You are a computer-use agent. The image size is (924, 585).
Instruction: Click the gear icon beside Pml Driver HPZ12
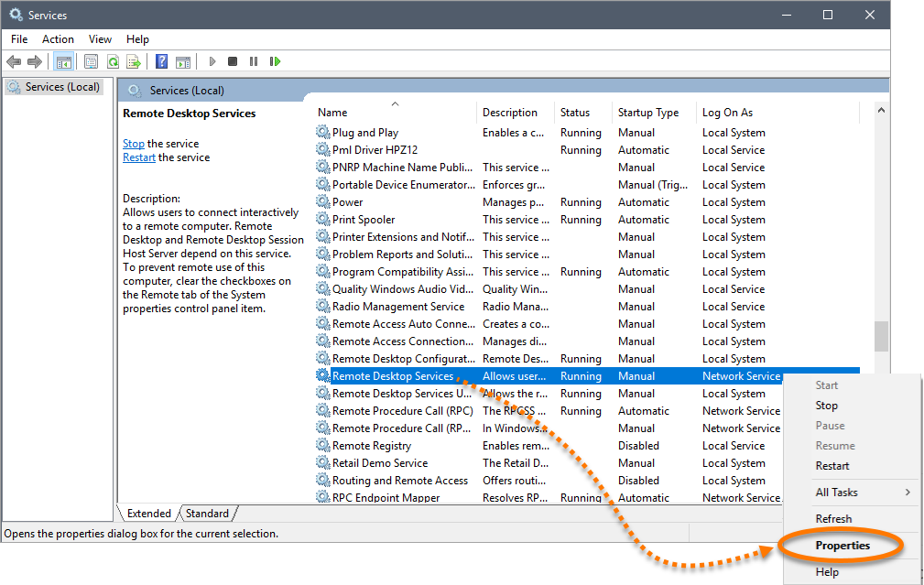[x=323, y=149]
